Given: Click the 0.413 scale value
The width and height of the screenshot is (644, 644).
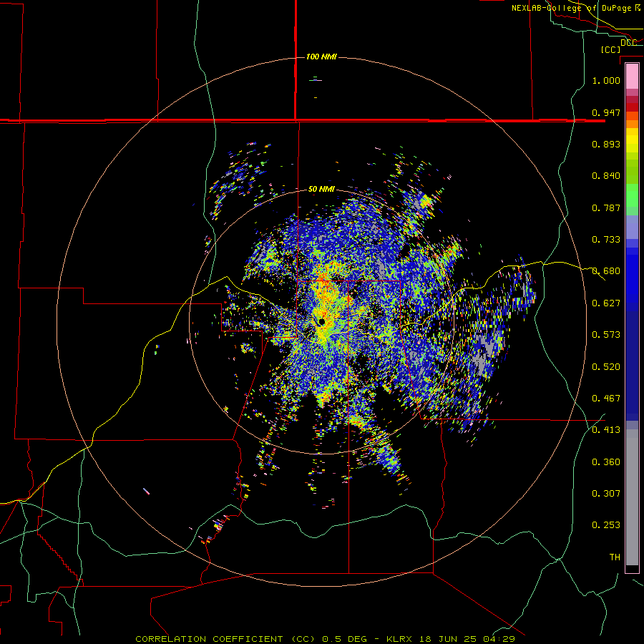Looking at the screenshot, I should click(606, 430).
